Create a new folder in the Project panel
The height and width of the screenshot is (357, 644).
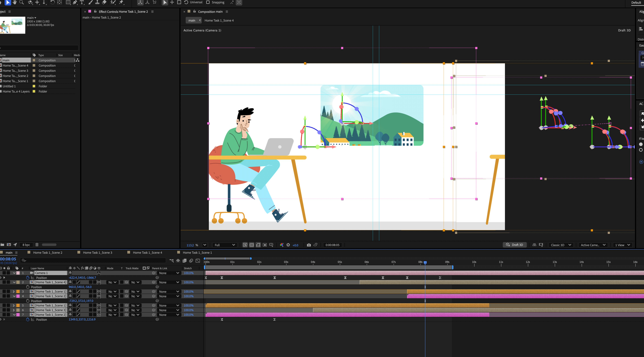(2, 245)
